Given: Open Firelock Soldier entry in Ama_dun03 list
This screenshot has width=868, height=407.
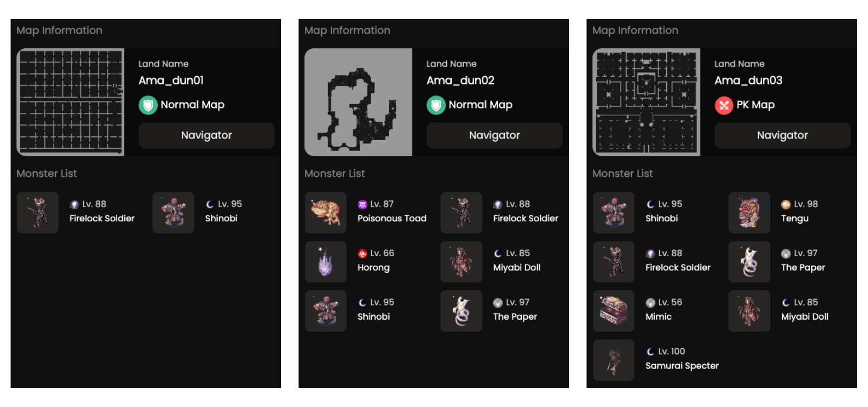Looking at the screenshot, I should (652, 262).
